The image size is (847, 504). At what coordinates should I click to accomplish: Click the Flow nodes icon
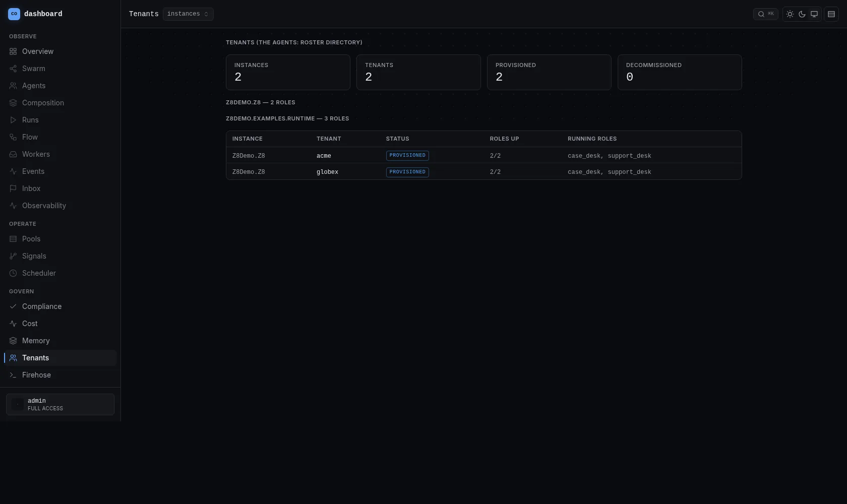click(13, 137)
